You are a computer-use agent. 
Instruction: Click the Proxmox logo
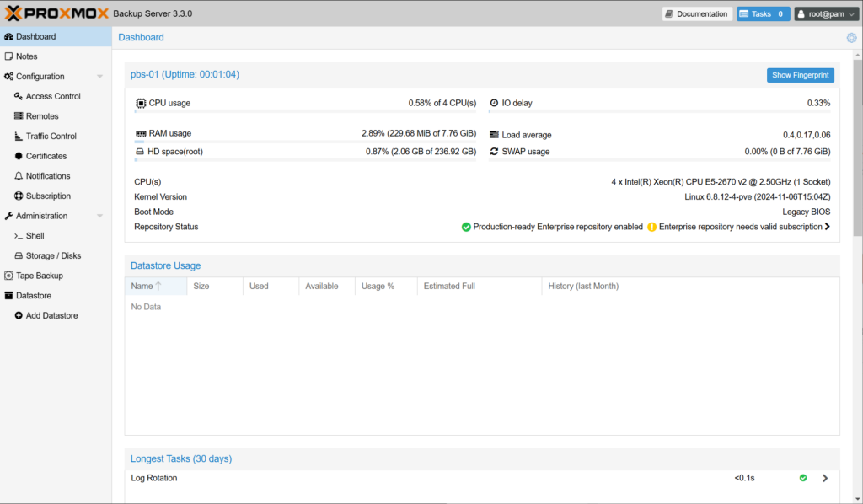(56, 13)
